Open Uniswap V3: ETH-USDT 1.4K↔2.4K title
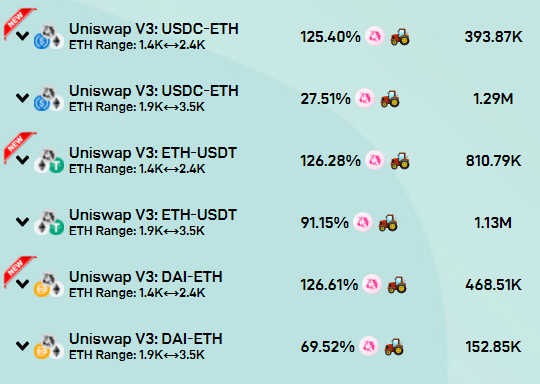Image resolution: width=540 pixels, height=384 pixels. click(153, 153)
